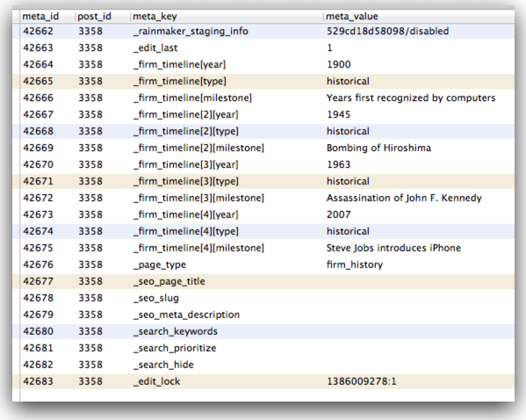The height and width of the screenshot is (420, 526).
Task: Click the firm_history value cell
Action: [355, 264]
